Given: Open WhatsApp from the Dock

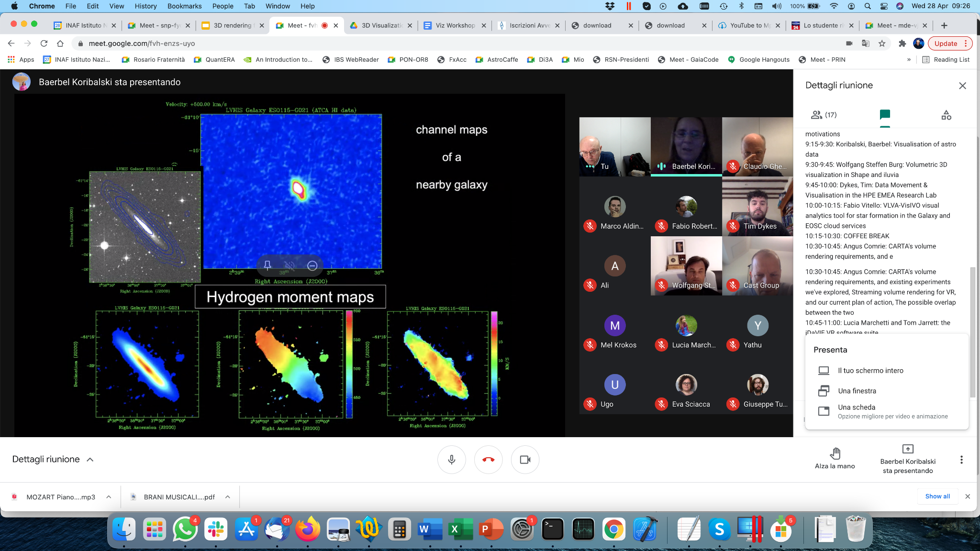Looking at the screenshot, I should (185, 529).
